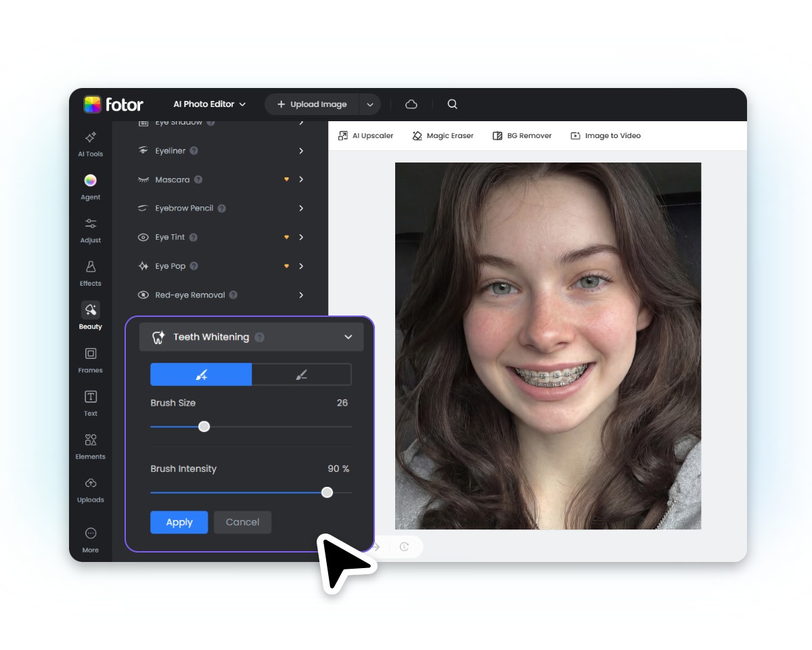812x650 pixels.
Task: Adjust the Brush Intensity slider handle
Action: [x=327, y=492]
